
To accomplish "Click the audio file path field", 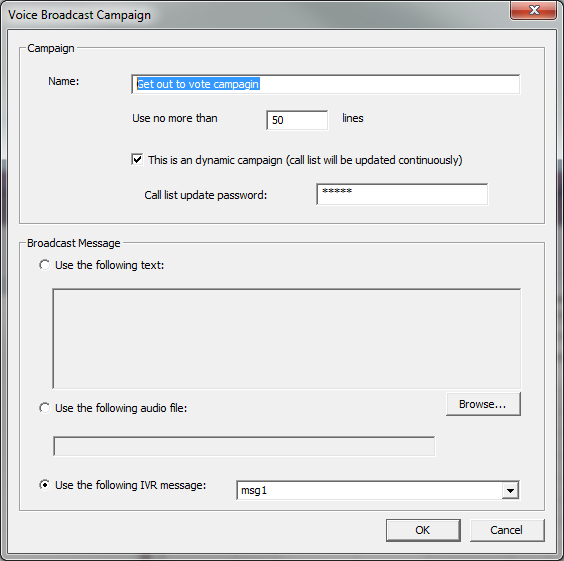I will click(x=244, y=446).
